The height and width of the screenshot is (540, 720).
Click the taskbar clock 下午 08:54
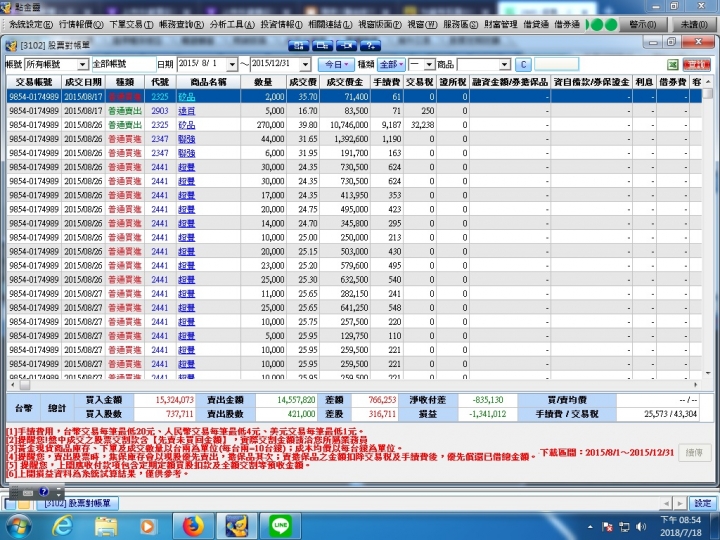coord(681,520)
